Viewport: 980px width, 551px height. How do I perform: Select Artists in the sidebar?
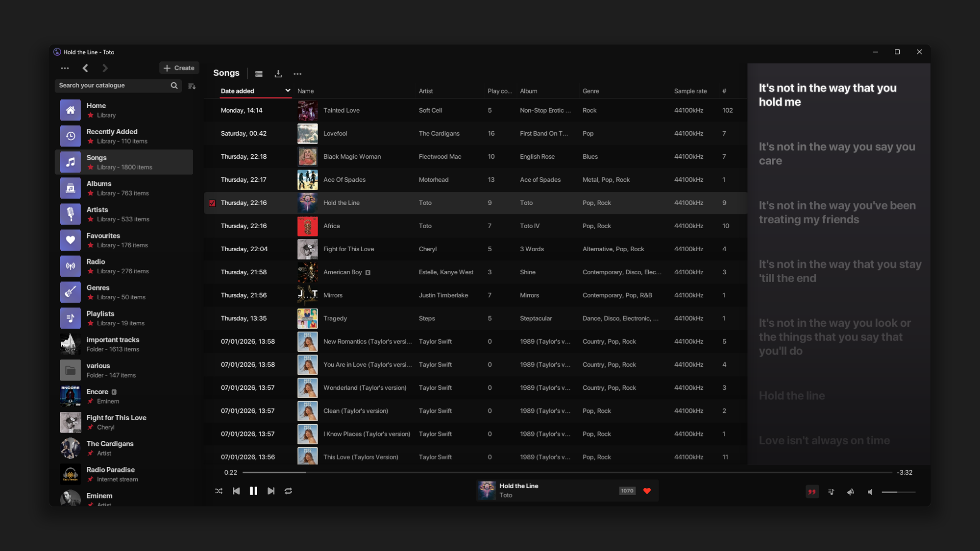(x=124, y=214)
